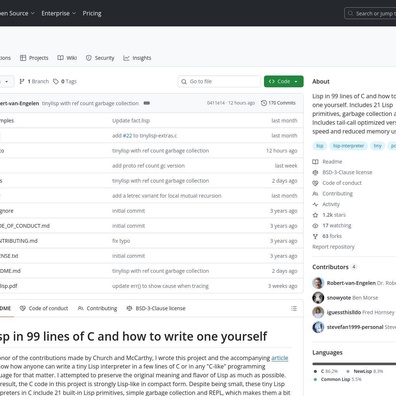Open Contributing link in About sidebar
The width and height of the screenshot is (396, 396).
[333, 194]
